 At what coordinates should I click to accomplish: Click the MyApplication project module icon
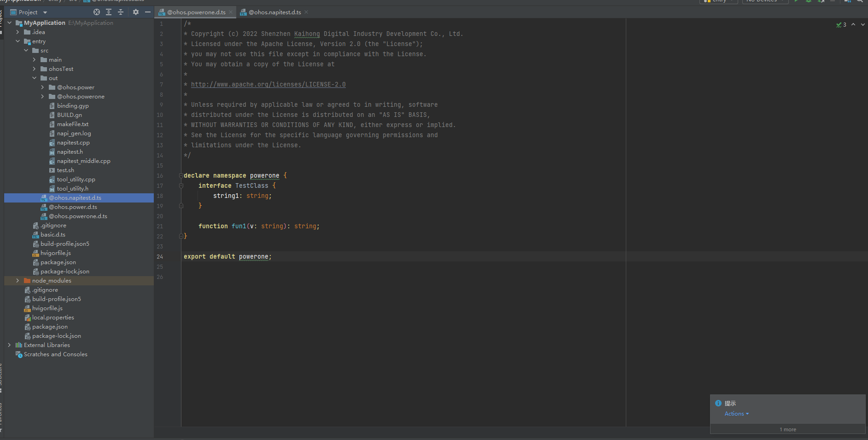click(19, 23)
